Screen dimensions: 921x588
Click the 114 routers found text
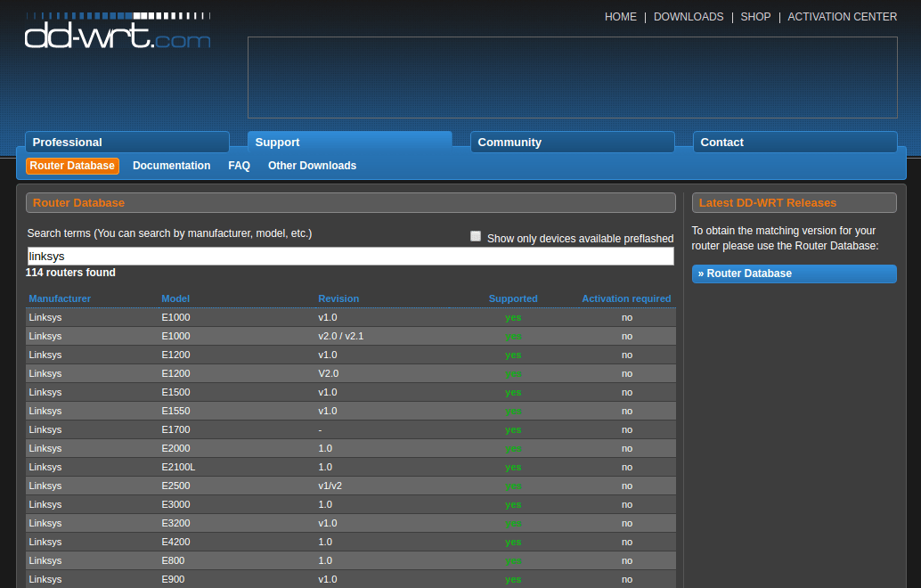pyautogui.click(x=70, y=273)
